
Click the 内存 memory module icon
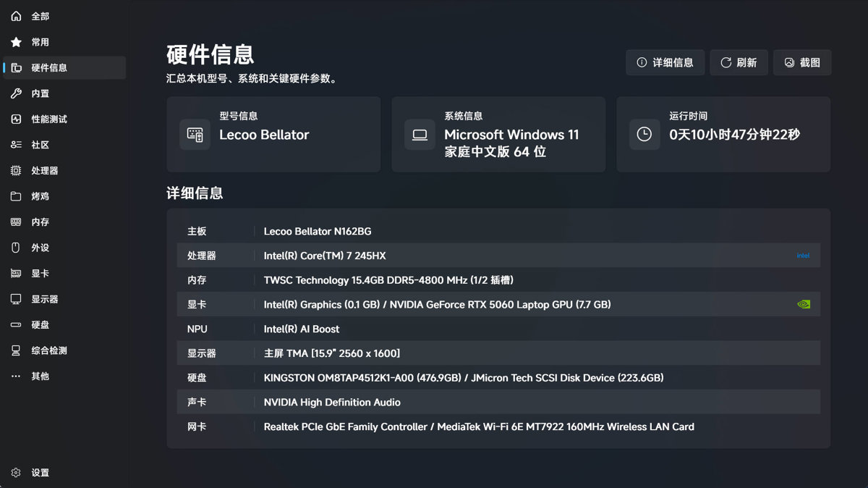coord(16,222)
